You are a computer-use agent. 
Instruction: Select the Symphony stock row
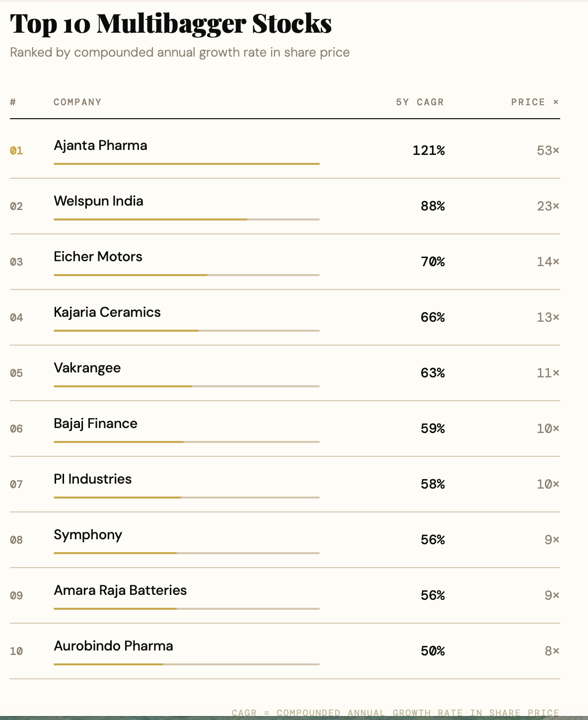tap(88, 535)
